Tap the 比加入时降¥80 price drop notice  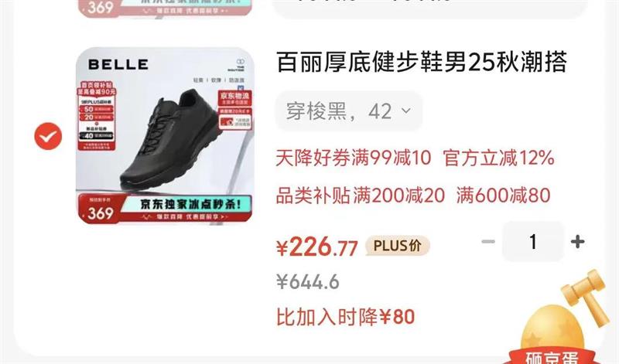coord(345,317)
